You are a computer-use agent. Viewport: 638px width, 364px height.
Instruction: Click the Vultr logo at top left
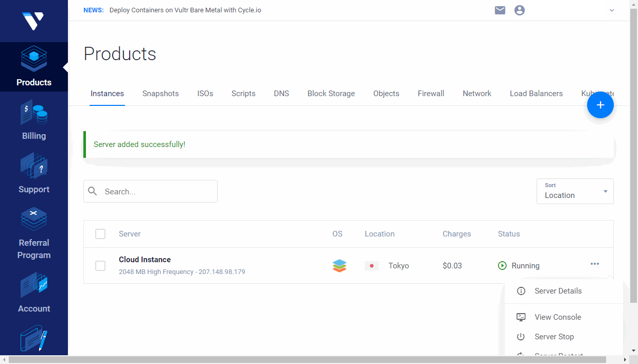(33, 21)
